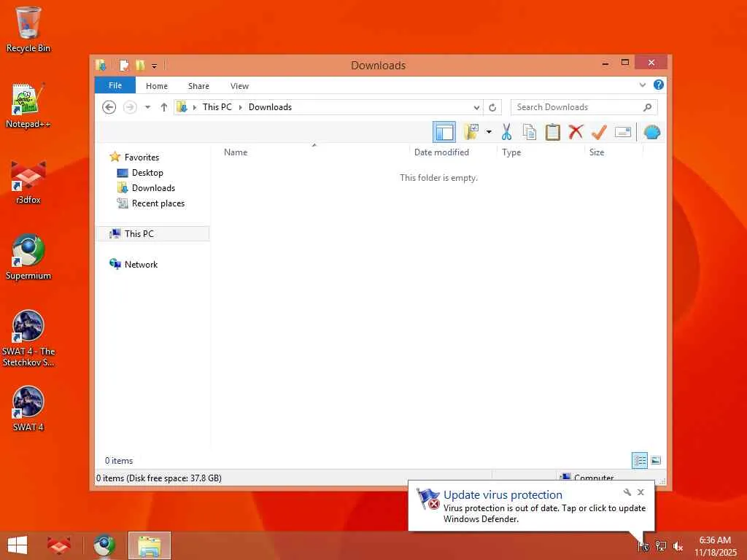
Task: Open the recent locations dropdown arrow
Action: pyautogui.click(x=147, y=107)
